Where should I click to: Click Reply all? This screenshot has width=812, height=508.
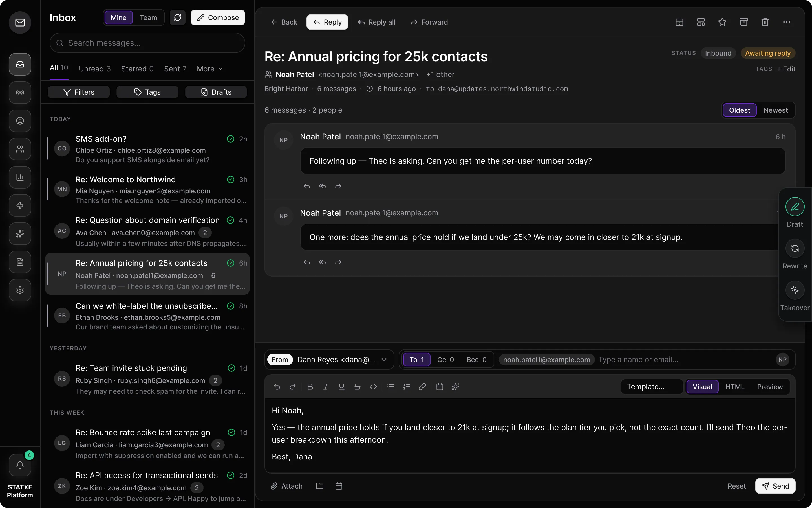pos(376,22)
